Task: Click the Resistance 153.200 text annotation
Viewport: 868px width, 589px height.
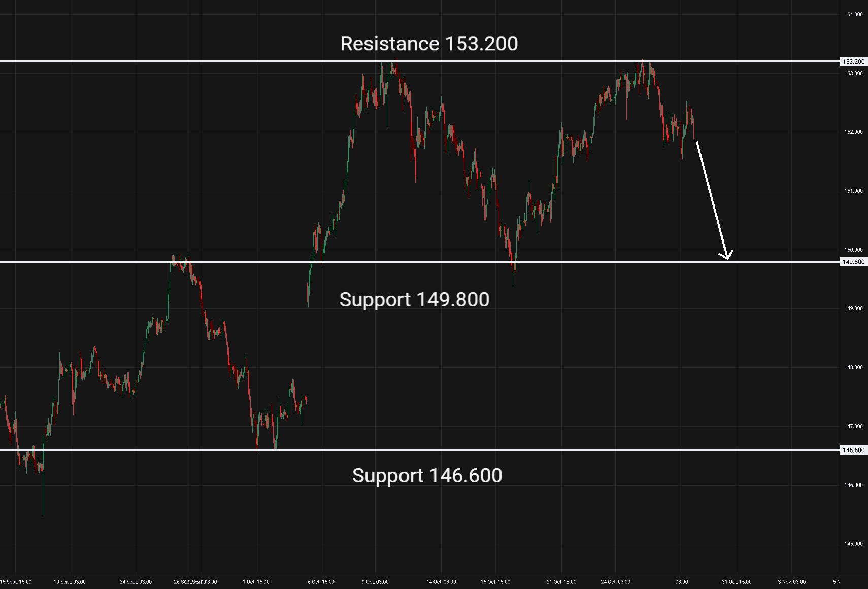Action: 429,44
